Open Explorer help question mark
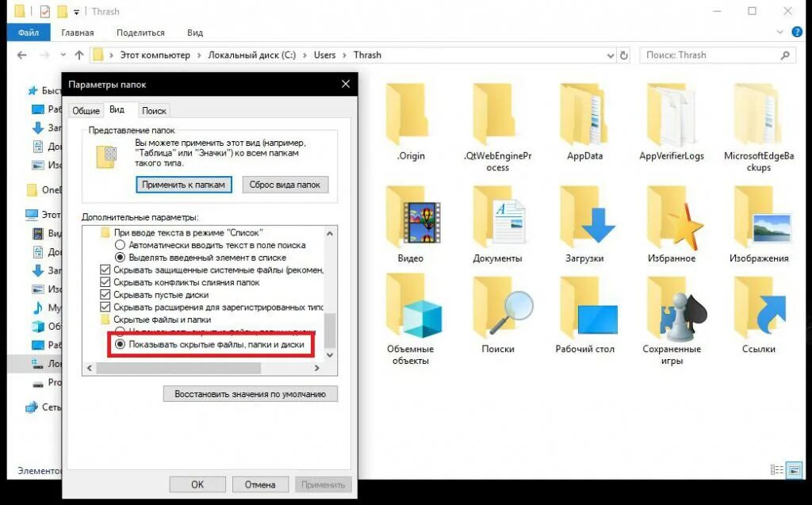The width and height of the screenshot is (812, 505). click(x=797, y=33)
